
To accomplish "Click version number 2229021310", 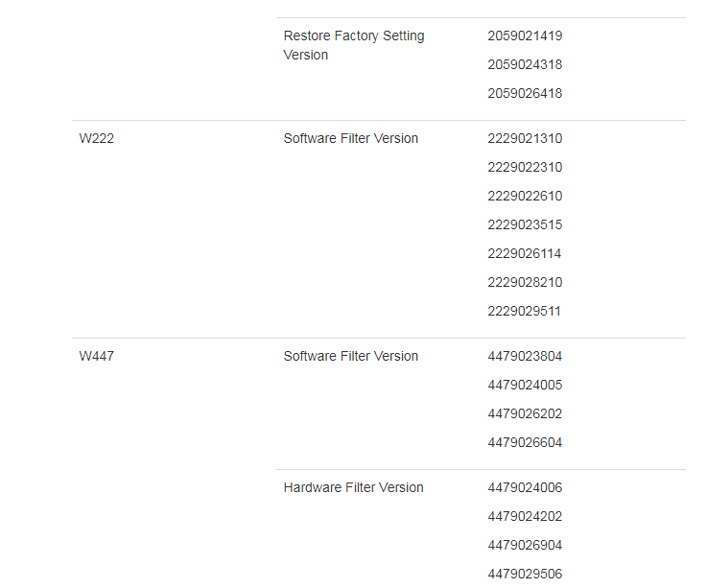I will 525,138.
